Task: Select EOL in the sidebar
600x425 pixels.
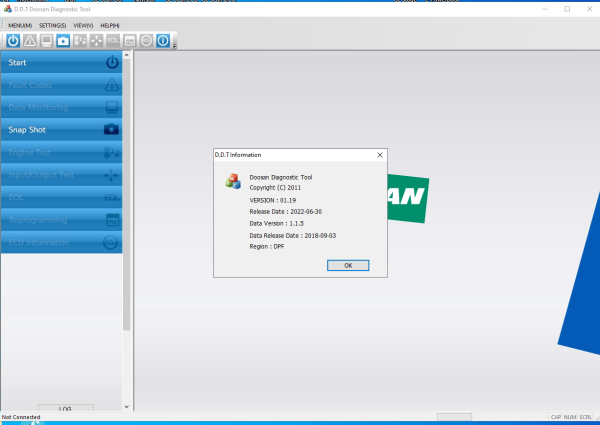Action: pyautogui.click(x=62, y=197)
